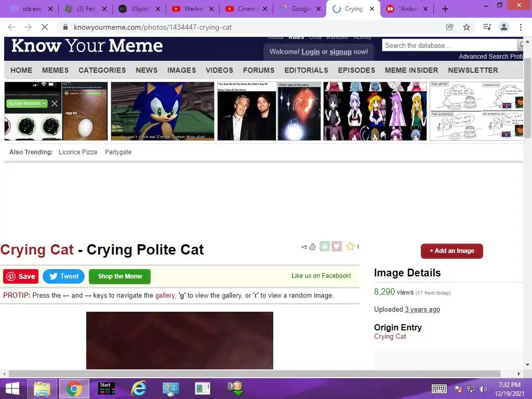Switch to the Google tab
Viewport: 532px width, 399px height.
pyautogui.click(x=301, y=9)
